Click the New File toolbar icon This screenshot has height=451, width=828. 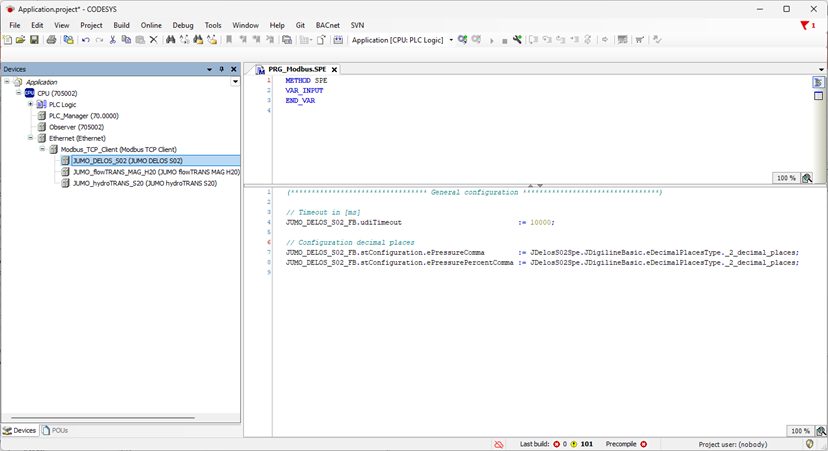pyautogui.click(x=7, y=40)
